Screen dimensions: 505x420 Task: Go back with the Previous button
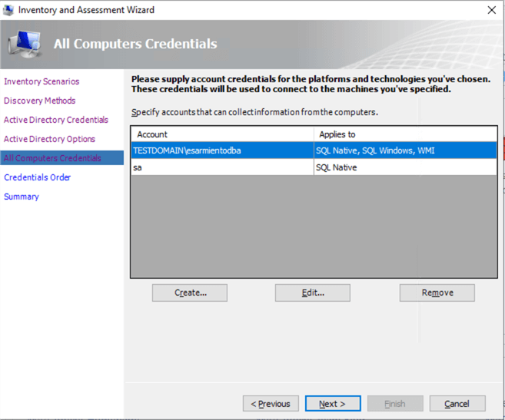[271, 403]
